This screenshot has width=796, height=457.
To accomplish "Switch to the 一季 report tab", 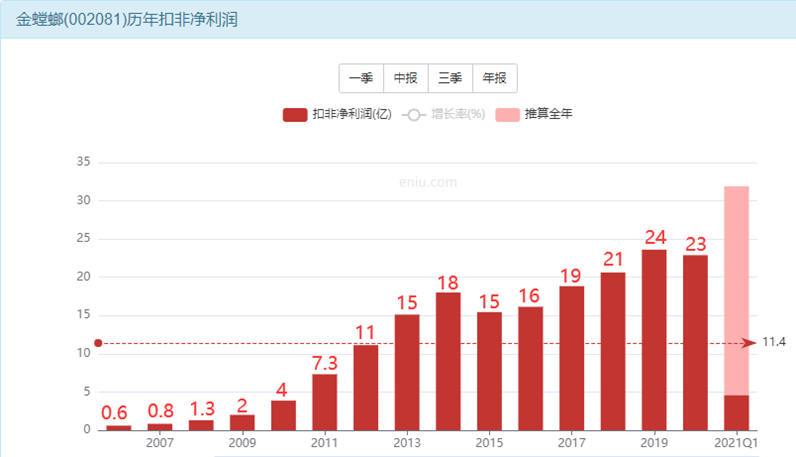I will (361, 78).
